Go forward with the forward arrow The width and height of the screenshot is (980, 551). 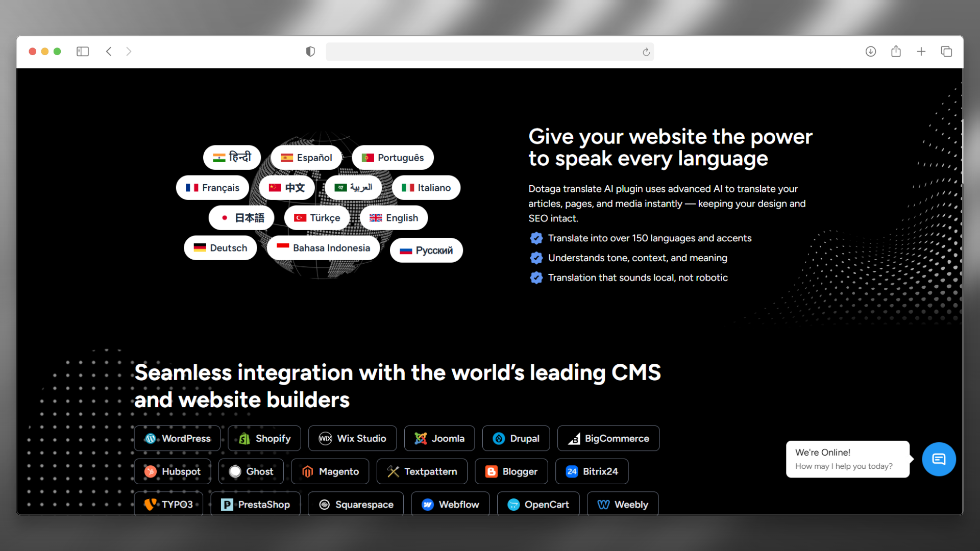[x=129, y=52]
